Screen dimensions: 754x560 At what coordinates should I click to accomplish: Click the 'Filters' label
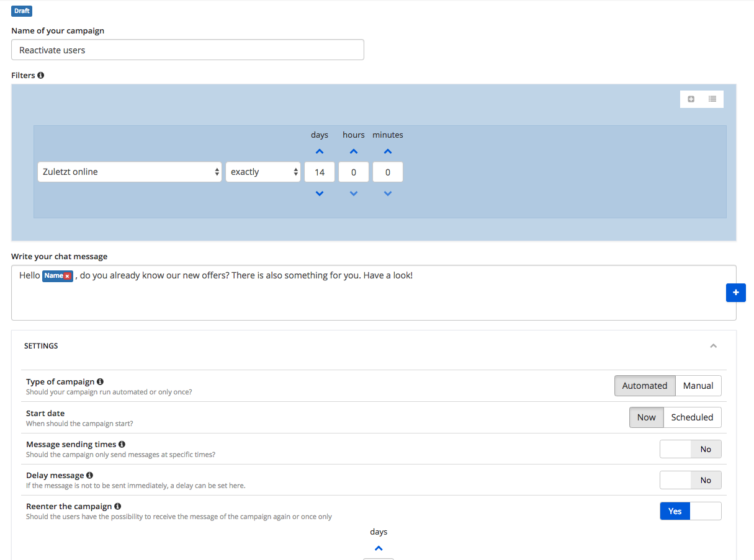(x=23, y=75)
